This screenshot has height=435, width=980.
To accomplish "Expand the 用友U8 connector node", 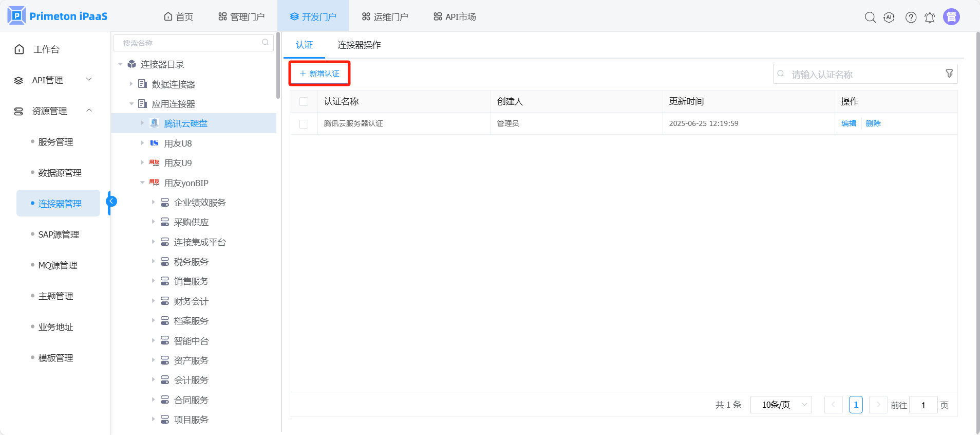I will point(142,143).
